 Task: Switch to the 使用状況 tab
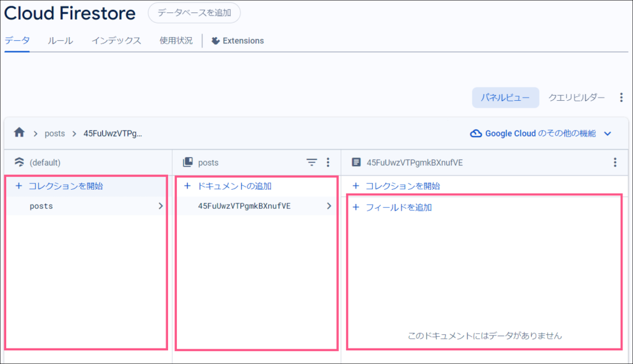[176, 40]
